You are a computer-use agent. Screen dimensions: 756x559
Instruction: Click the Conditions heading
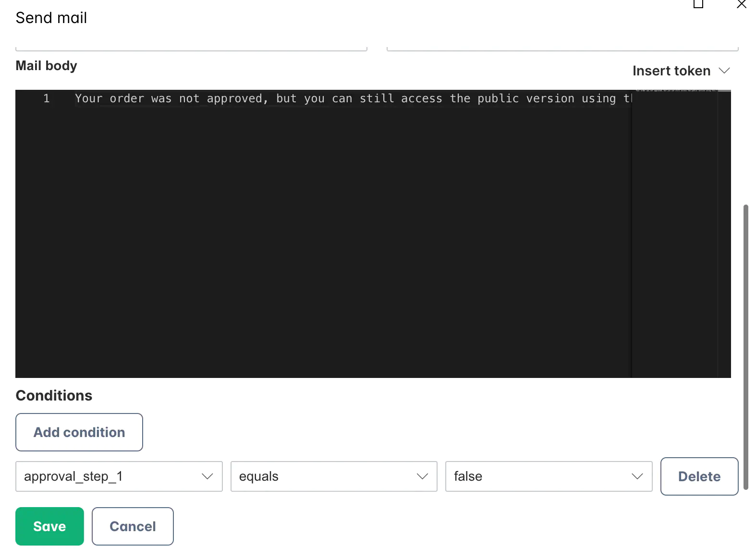pyautogui.click(x=54, y=395)
